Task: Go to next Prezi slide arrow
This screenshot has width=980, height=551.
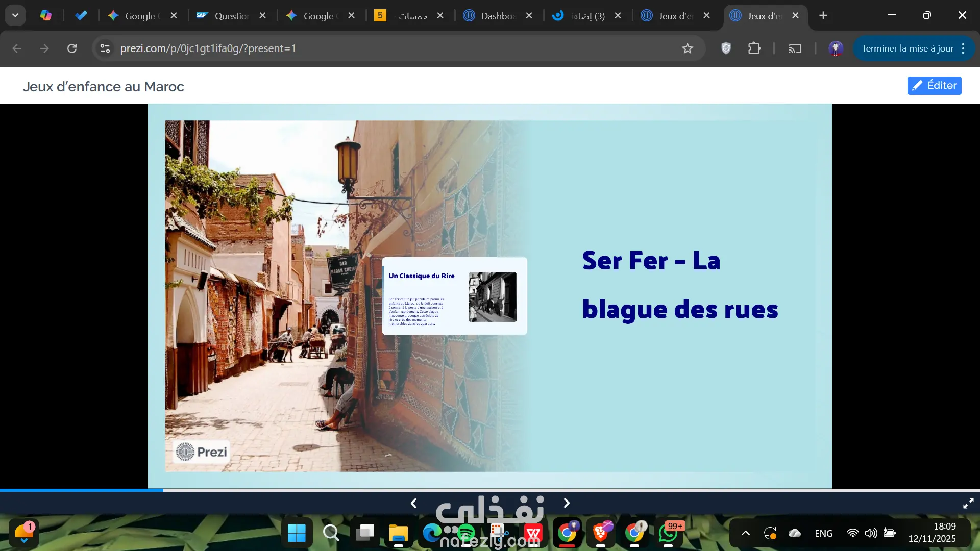Action: 567,504
